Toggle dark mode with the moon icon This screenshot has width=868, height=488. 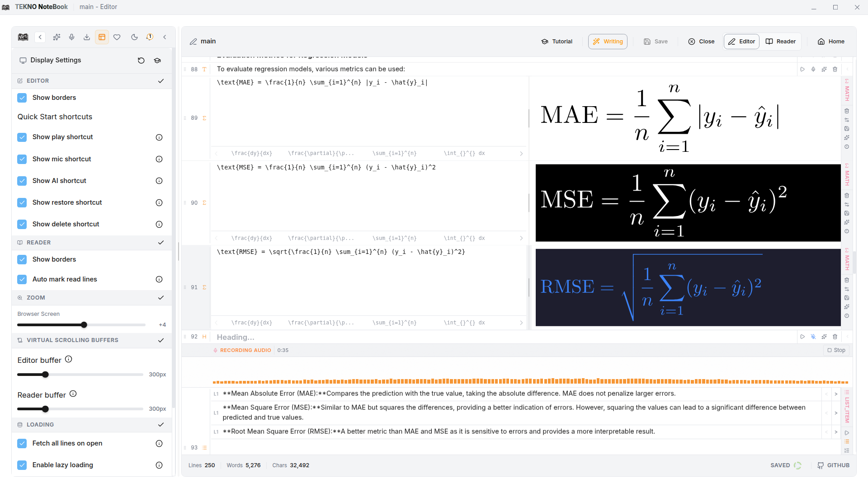point(134,37)
